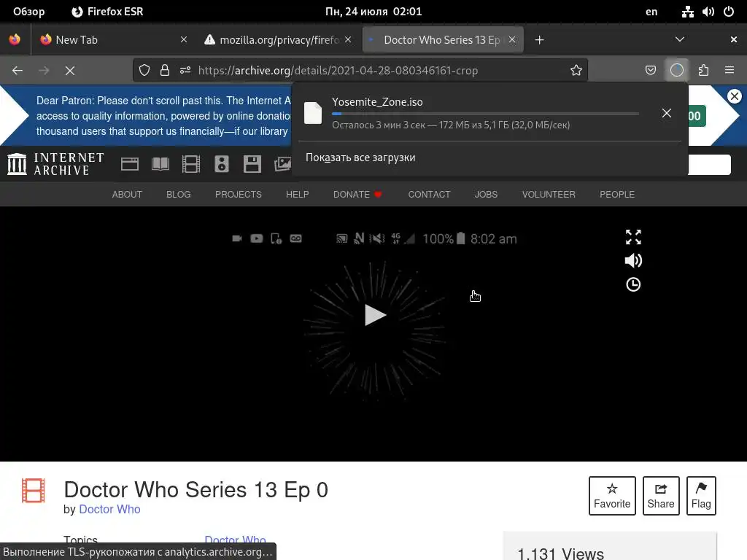Select the Doctor Who Series 13 tab

442,40
